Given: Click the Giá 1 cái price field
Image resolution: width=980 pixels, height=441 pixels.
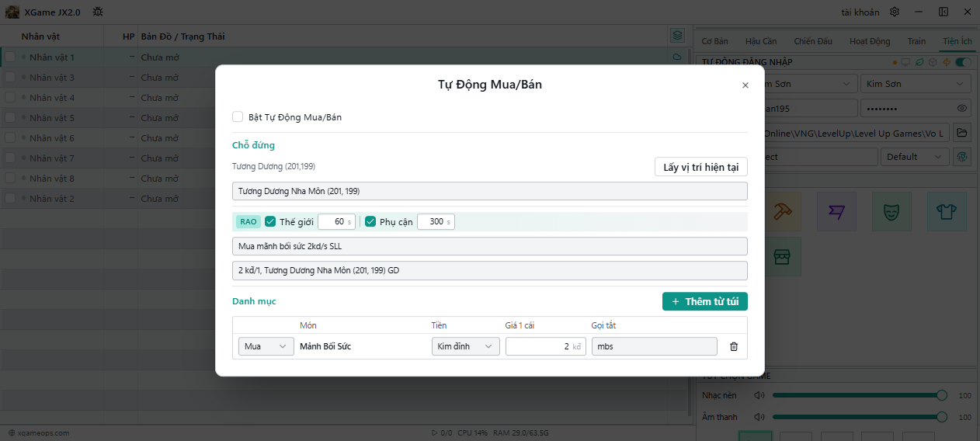Looking at the screenshot, I should pos(546,346).
